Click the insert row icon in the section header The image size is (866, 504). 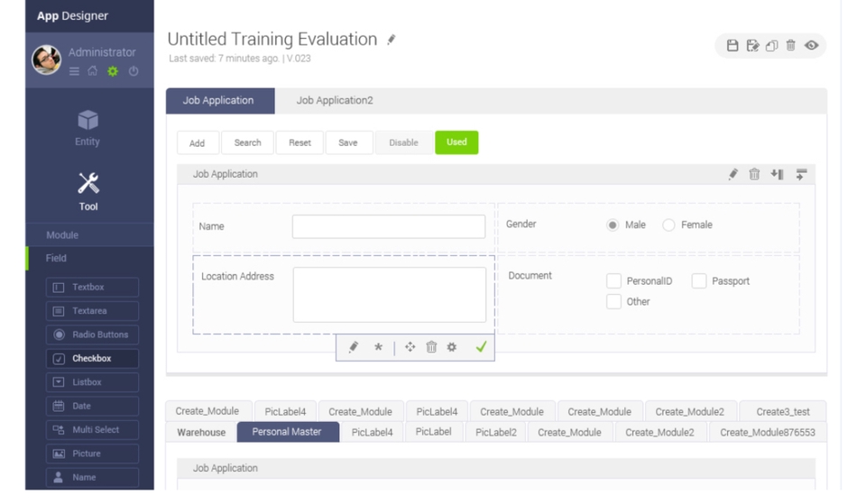(x=801, y=174)
